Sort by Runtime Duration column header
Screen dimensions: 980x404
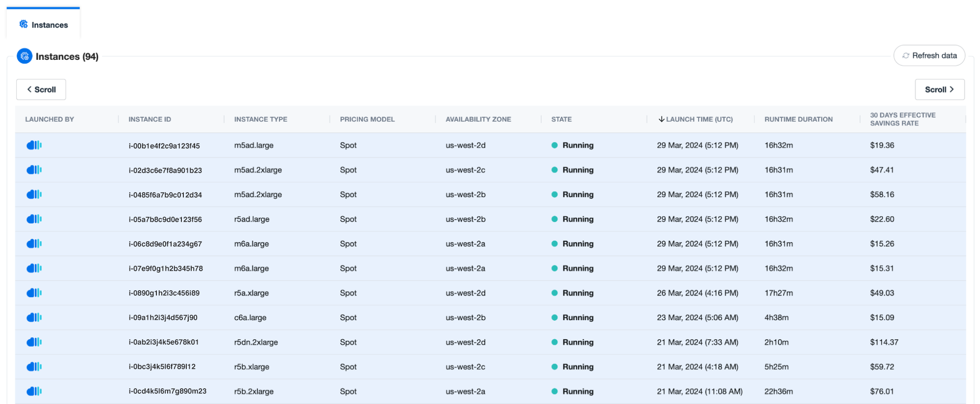point(798,119)
